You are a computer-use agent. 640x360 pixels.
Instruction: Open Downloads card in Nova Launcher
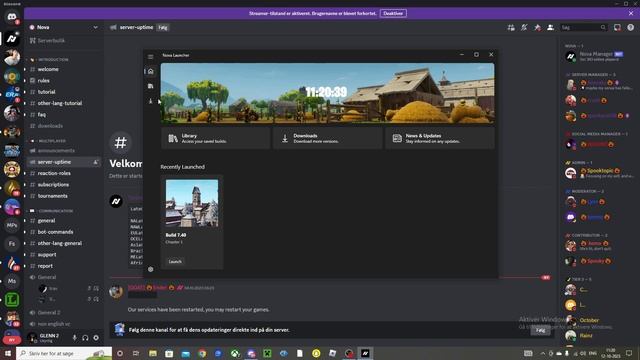point(328,138)
